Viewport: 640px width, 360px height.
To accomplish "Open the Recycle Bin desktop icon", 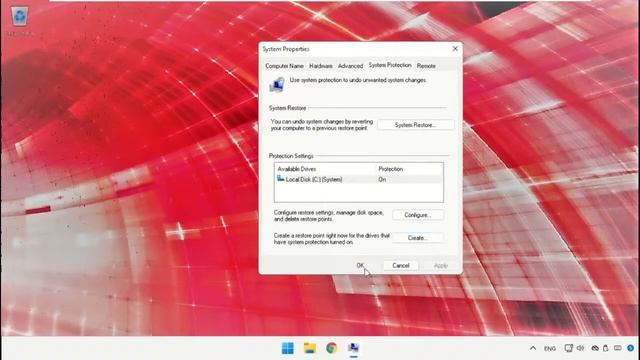I will click(19, 21).
